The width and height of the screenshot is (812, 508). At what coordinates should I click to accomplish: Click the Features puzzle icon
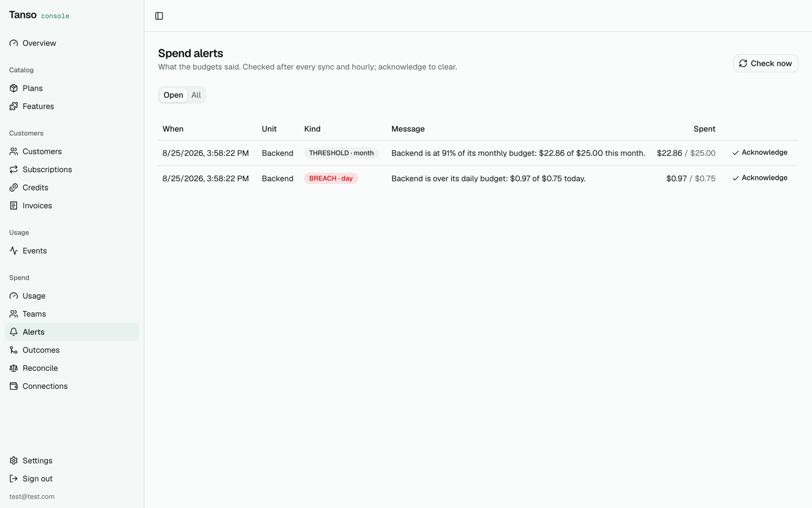pos(14,106)
